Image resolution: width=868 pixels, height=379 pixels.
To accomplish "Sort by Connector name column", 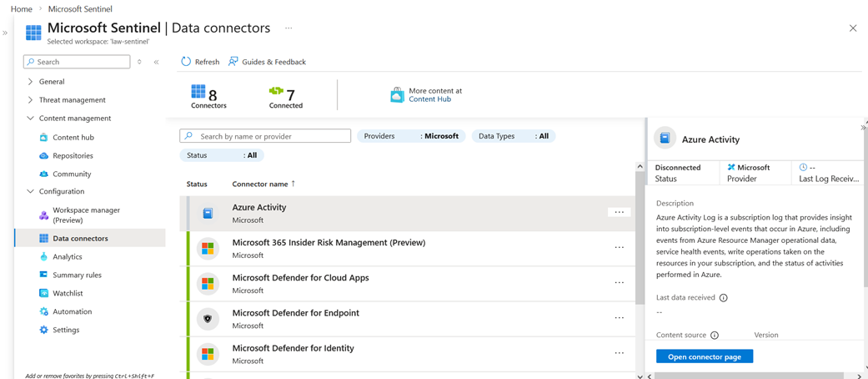I will tap(263, 184).
